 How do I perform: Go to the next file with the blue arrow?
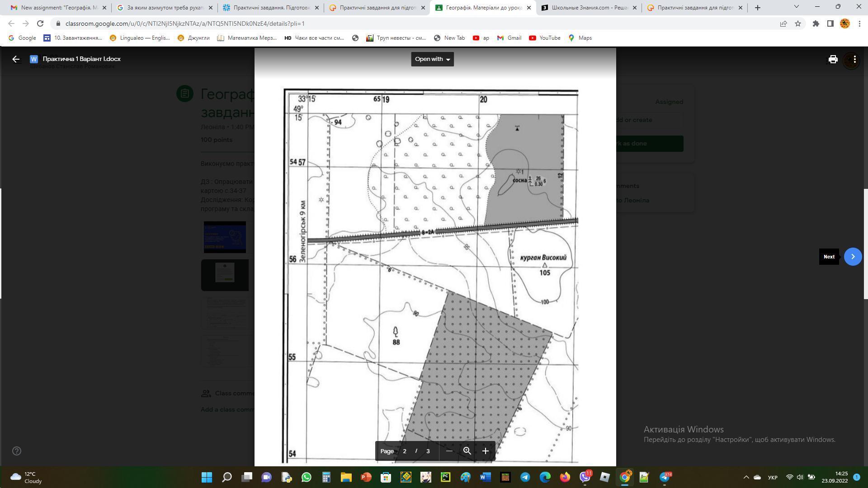[853, 257]
